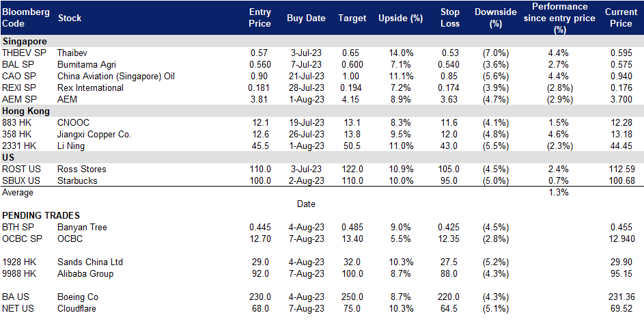Viewport: 644px width, 326px height.
Task: Select the 883 HK code cell
Action: (x=17, y=122)
